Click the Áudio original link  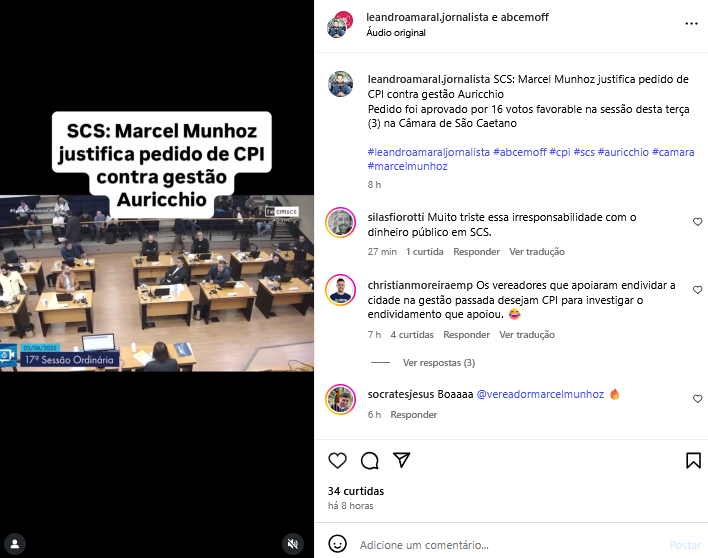(x=396, y=33)
